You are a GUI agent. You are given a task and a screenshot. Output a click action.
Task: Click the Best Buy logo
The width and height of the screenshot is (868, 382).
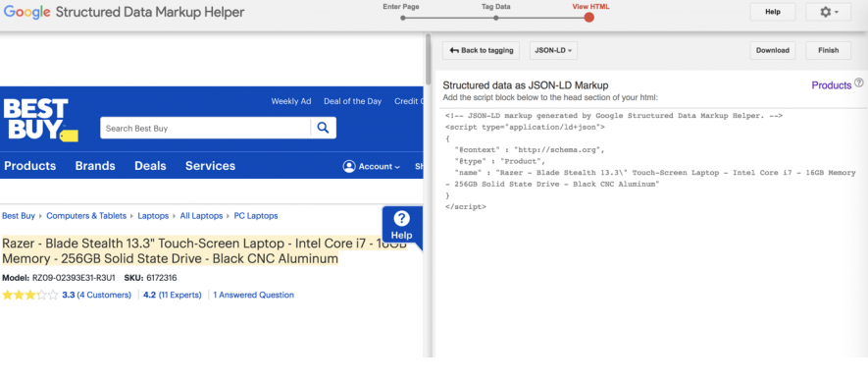40,120
